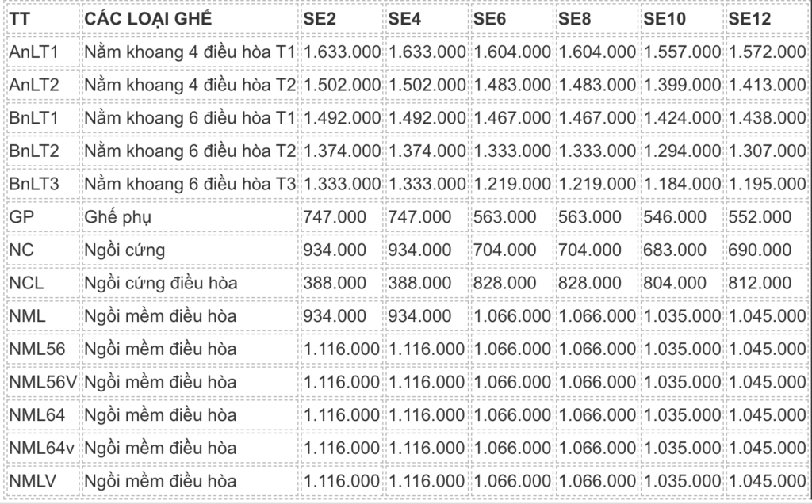Click the NML56V row code cell
Viewport: 812px width, 504px height.
click(x=43, y=381)
